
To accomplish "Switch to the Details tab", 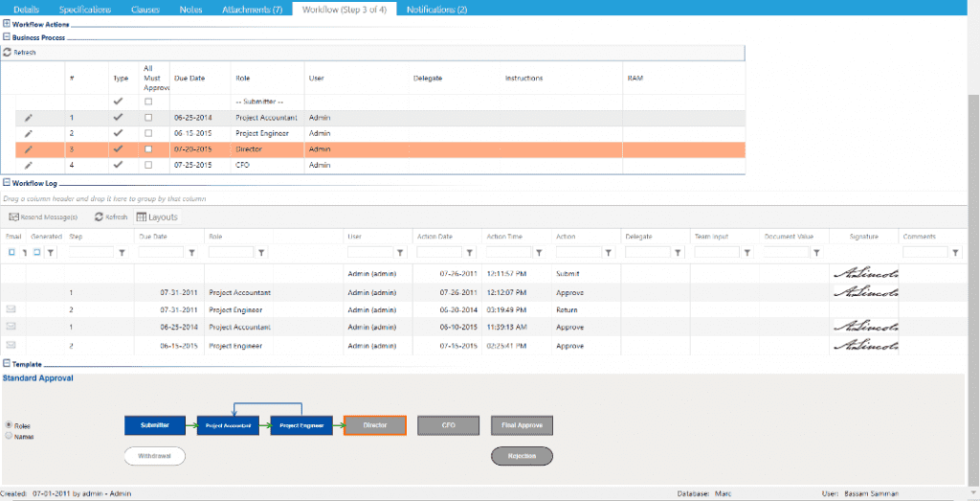I will tap(24, 10).
